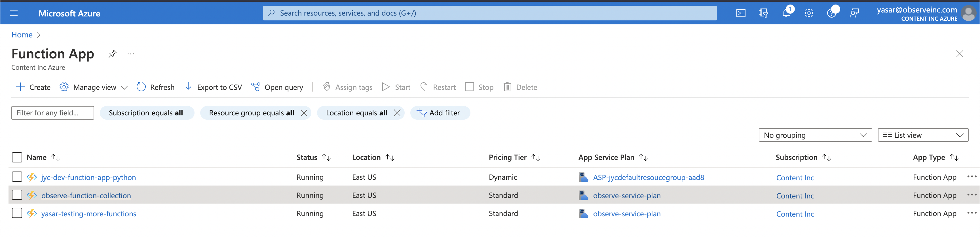Image resolution: width=980 pixels, height=237 pixels.
Task: Open the feedback icon in header
Action: coord(854,13)
